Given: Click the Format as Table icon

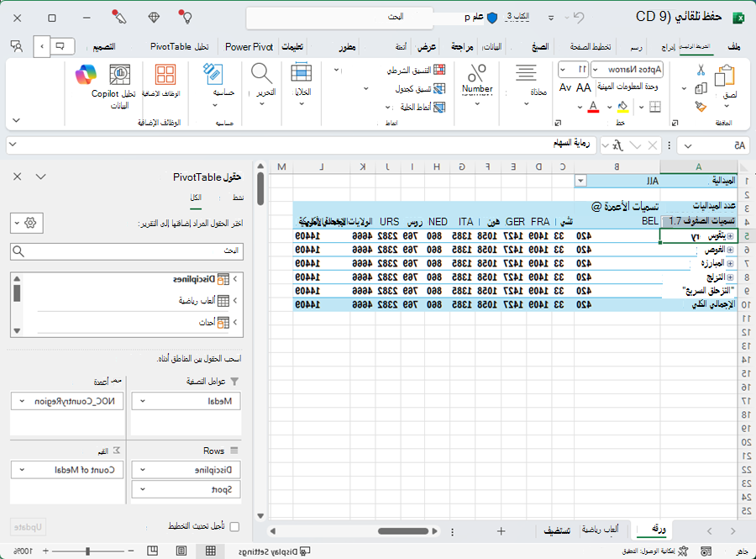Looking at the screenshot, I should [439, 89].
